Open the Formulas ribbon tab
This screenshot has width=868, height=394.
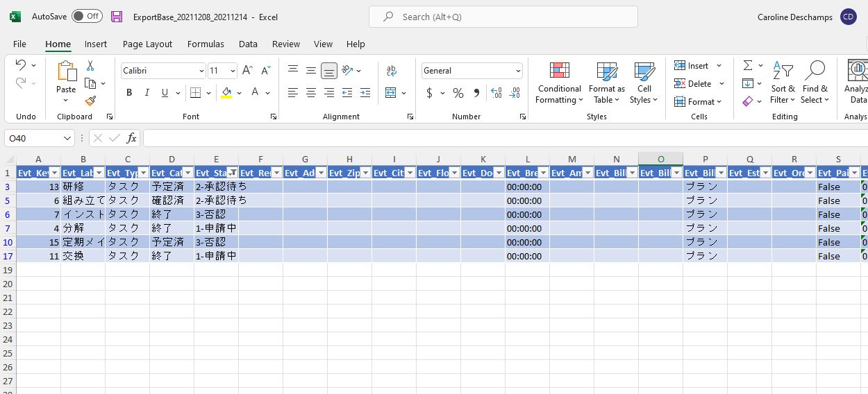(206, 44)
